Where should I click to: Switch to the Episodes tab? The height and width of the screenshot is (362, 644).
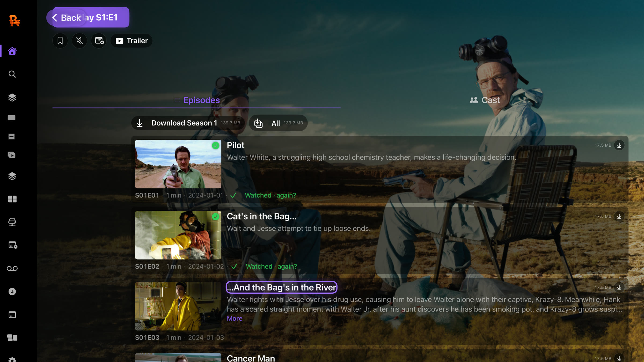click(196, 100)
